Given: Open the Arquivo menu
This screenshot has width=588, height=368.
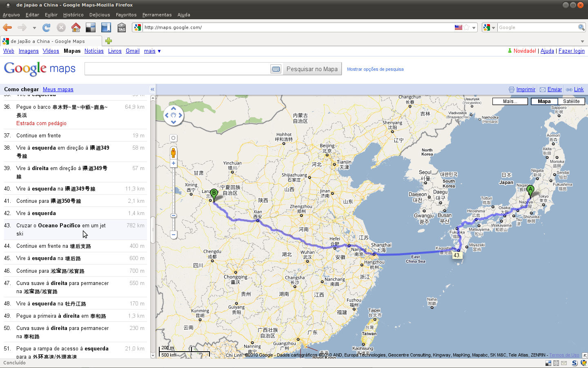Looking at the screenshot, I should [x=11, y=15].
